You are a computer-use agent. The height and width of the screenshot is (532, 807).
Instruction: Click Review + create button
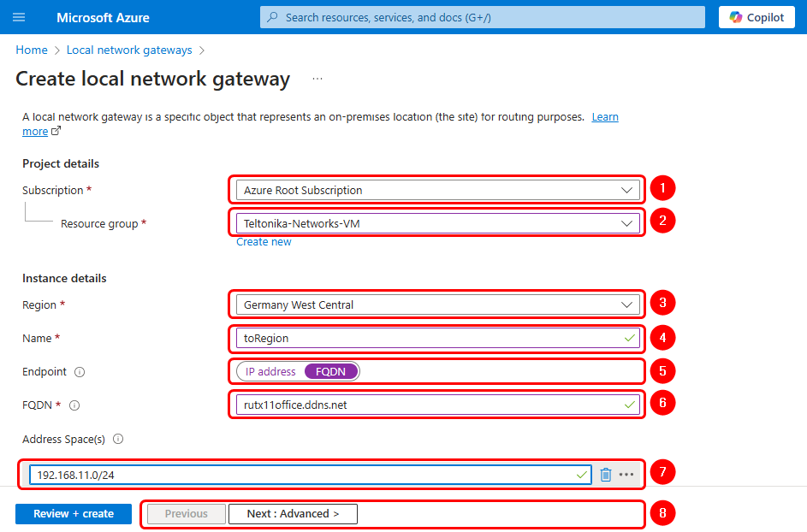[x=74, y=514]
